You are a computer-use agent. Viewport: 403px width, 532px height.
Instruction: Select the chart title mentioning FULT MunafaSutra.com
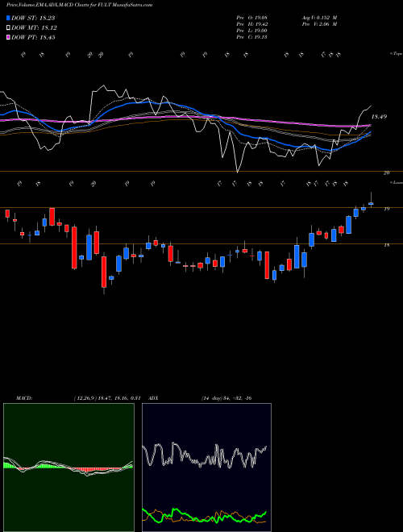[x=79, y=5]
